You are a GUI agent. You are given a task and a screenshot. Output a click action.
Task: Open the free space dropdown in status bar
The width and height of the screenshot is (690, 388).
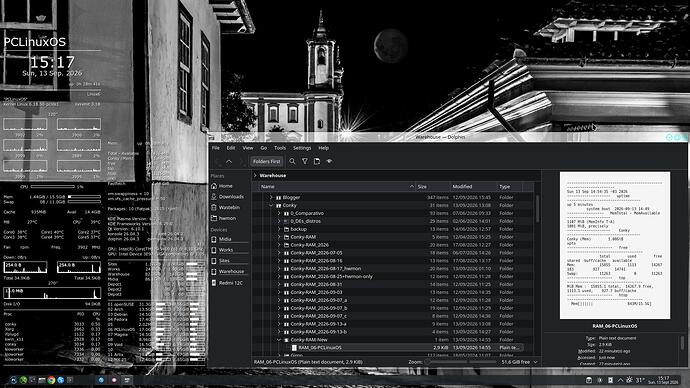pos(535,362)
